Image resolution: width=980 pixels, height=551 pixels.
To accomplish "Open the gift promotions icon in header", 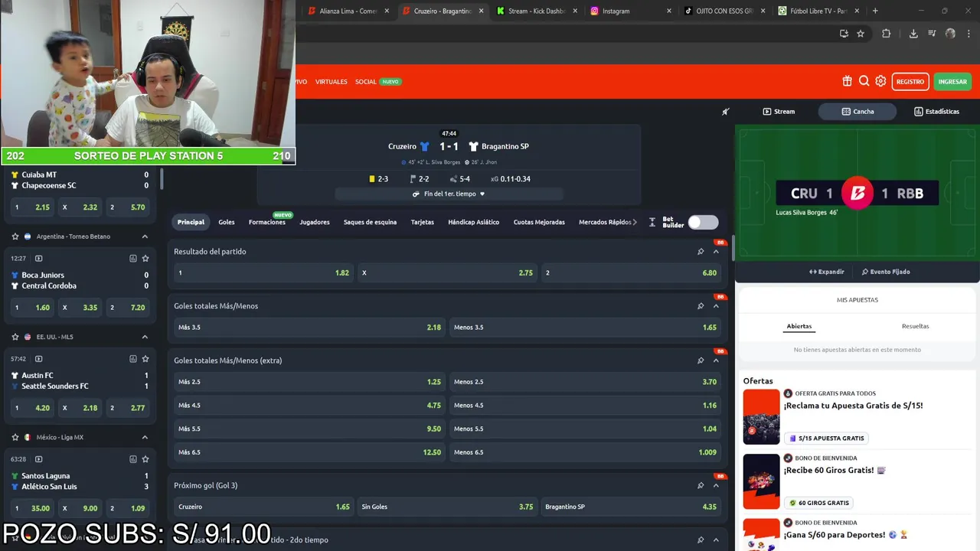I will point(847,81).
